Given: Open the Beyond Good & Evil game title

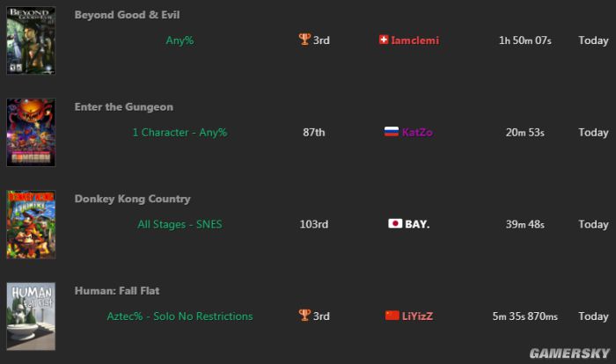Looking at the screenshot, I should (127, 15).
